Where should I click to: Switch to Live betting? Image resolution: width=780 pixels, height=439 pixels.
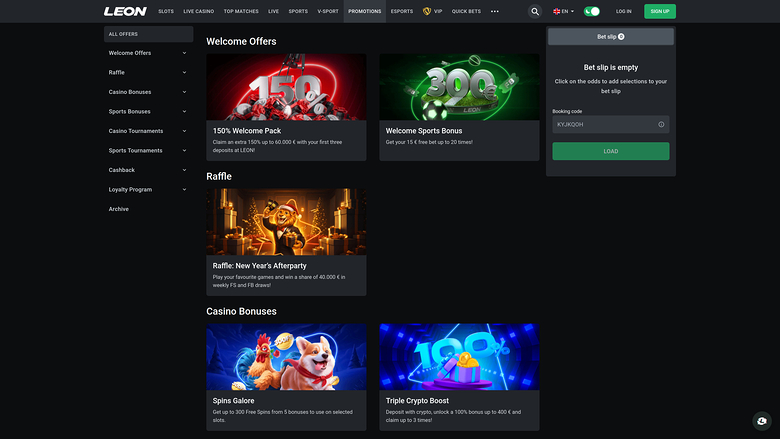[273, 11]
